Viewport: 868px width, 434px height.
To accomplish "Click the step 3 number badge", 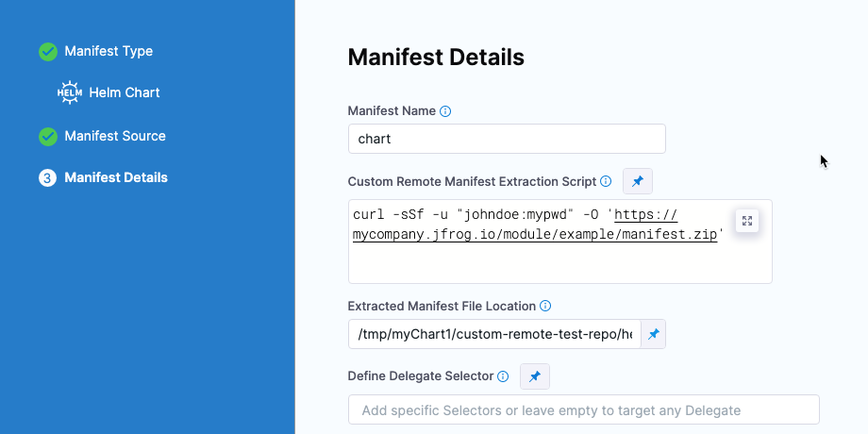I will point(48,178).
